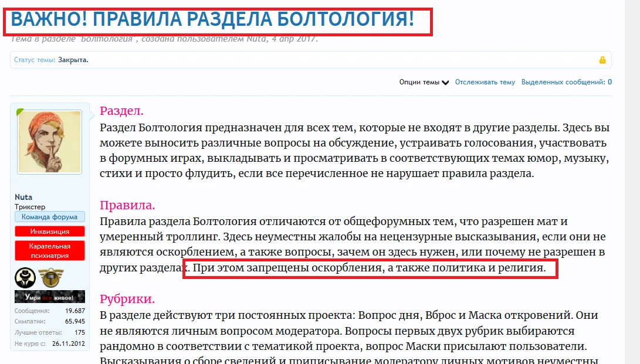This screenshot has height=364, width=640.
Task: Click the chevron arrow next to 'Опции темы'
Action: (446, 82)
